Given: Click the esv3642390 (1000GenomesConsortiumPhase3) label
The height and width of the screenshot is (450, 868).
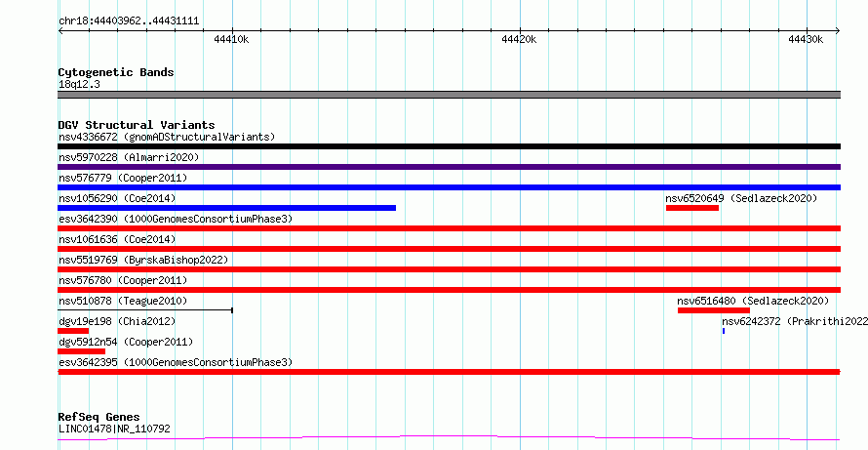Looking at the screenshot, I should (176, 219).
